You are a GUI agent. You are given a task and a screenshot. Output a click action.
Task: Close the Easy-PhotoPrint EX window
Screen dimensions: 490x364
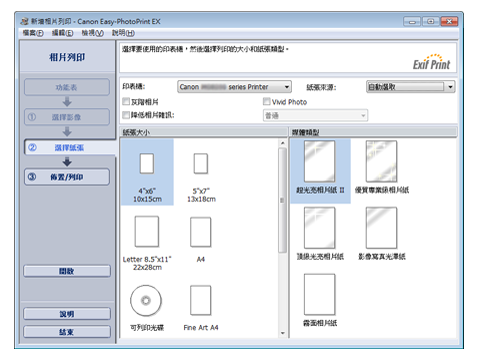click(x=449, y=22)
